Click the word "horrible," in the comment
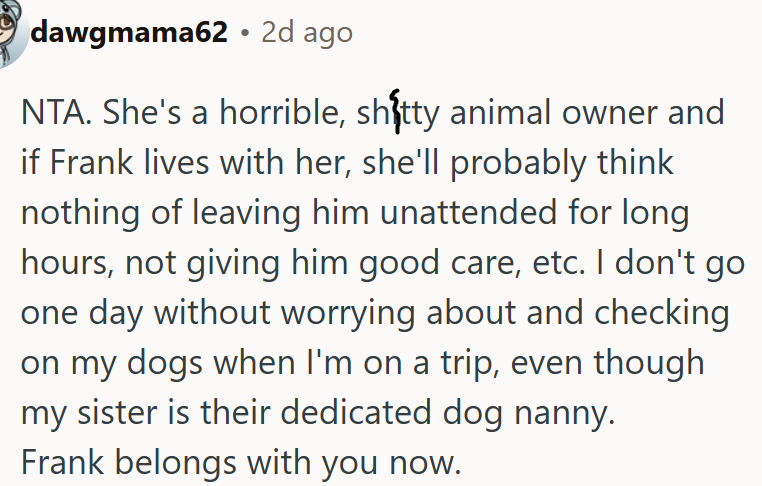 (282, 112)
